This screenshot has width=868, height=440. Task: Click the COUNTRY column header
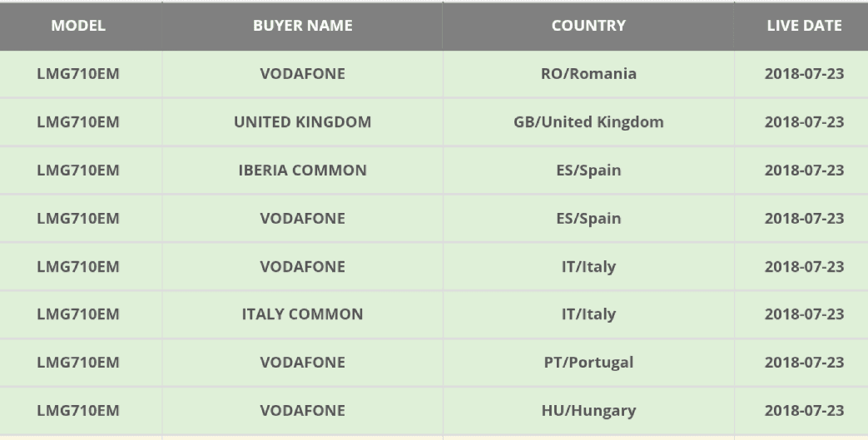point(588,26)
